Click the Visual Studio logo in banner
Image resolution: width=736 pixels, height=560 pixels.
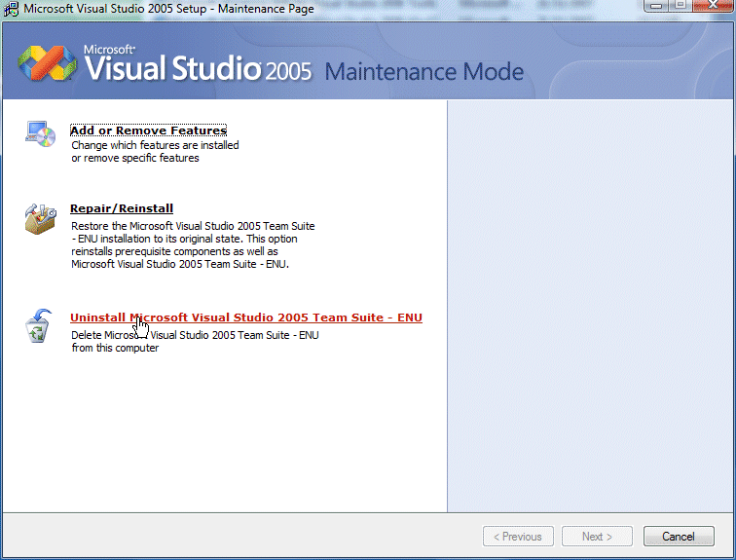[48, 63]
